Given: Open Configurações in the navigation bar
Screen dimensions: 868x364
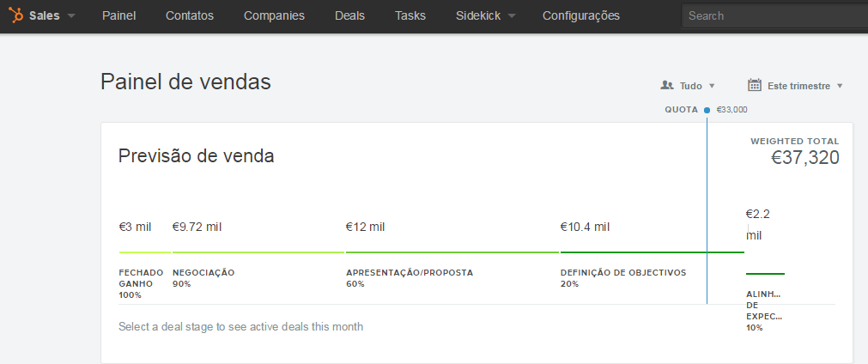Looking at the screenshot, I should tap(593, 15).
